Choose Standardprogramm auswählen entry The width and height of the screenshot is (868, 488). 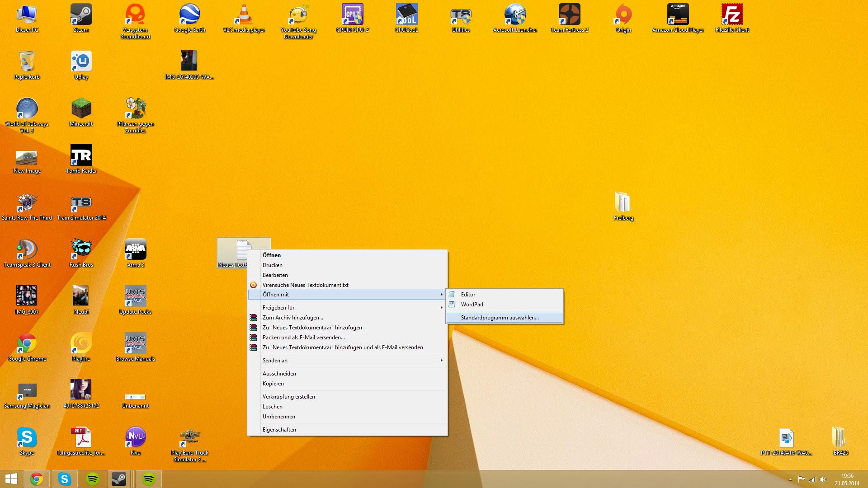tap(500, 318)
